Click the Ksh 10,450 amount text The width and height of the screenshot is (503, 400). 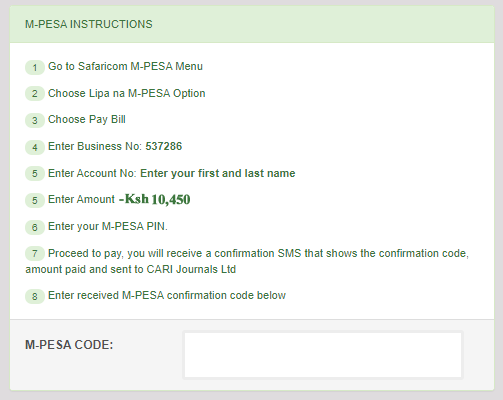click(x=155, y=199)
